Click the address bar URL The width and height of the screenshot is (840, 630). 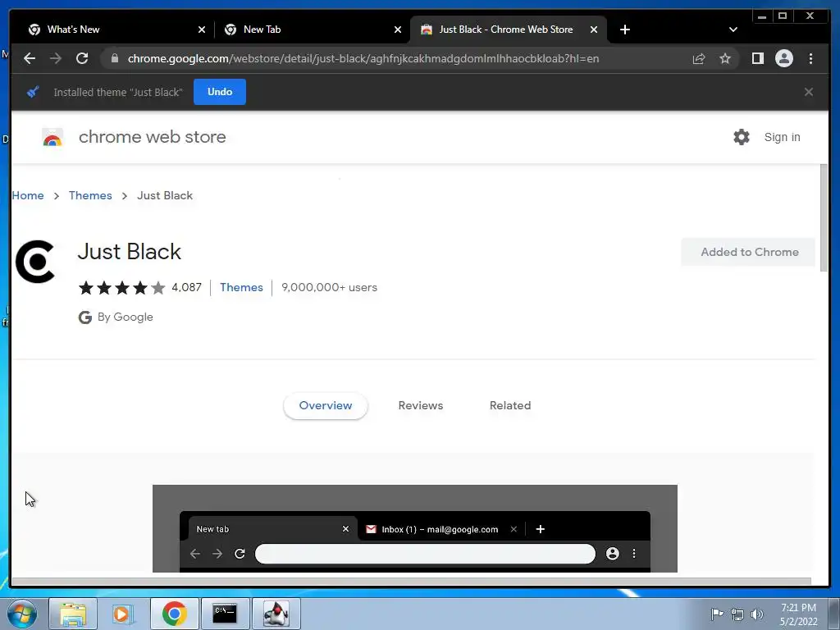[x=363, y=58]
